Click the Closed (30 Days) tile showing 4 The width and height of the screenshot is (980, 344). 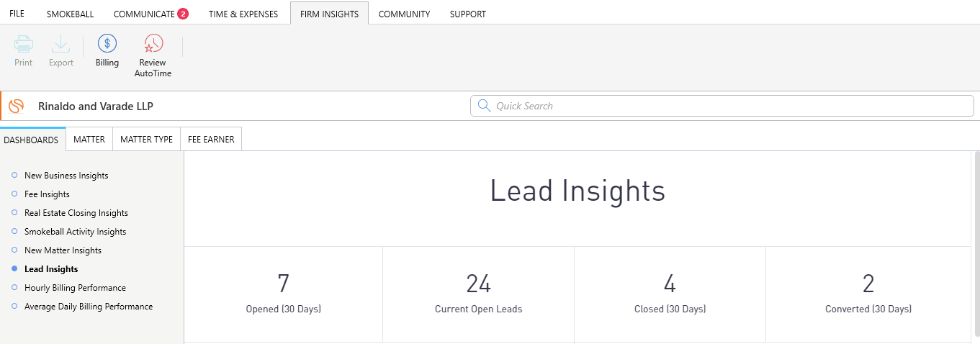coord(670,294)
